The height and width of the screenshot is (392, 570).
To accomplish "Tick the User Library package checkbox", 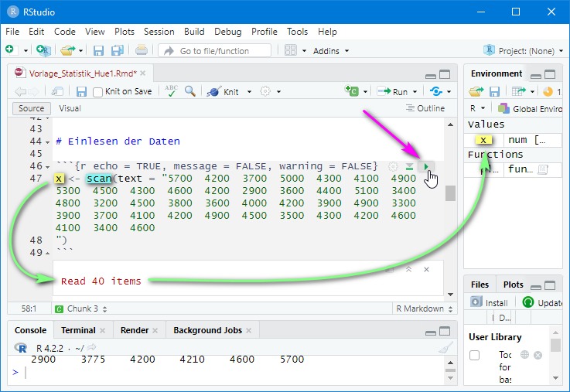I will click(474, 355).
